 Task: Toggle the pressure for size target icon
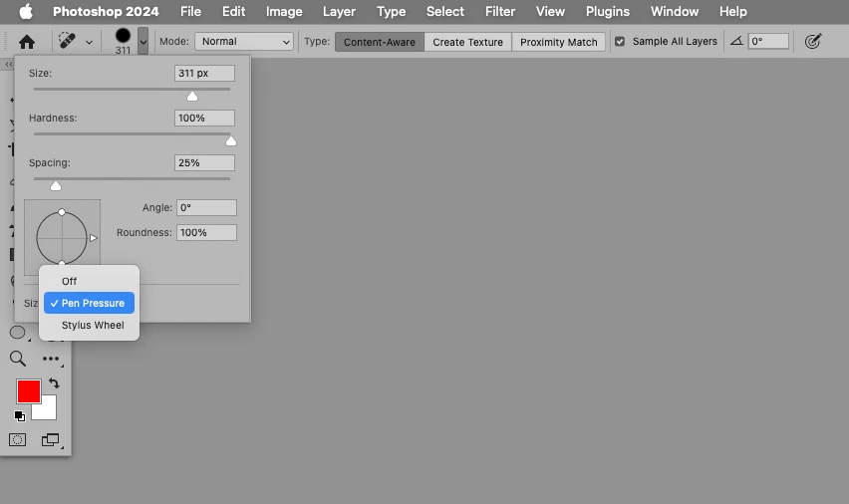tap(813, 41)
